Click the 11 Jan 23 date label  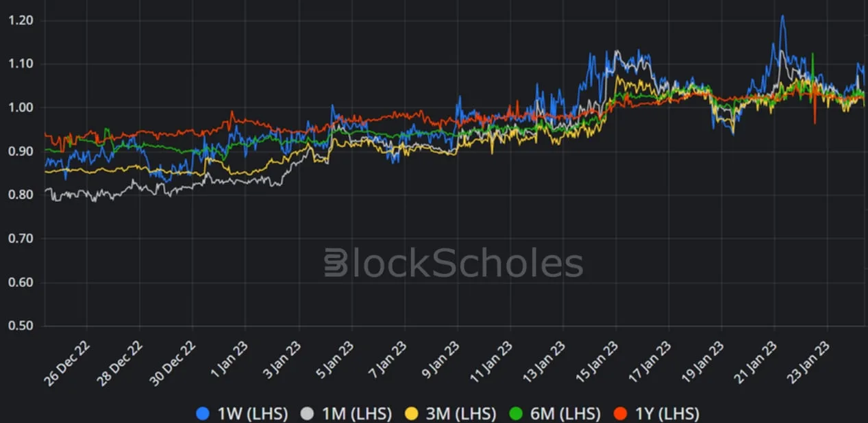(493, 362)
